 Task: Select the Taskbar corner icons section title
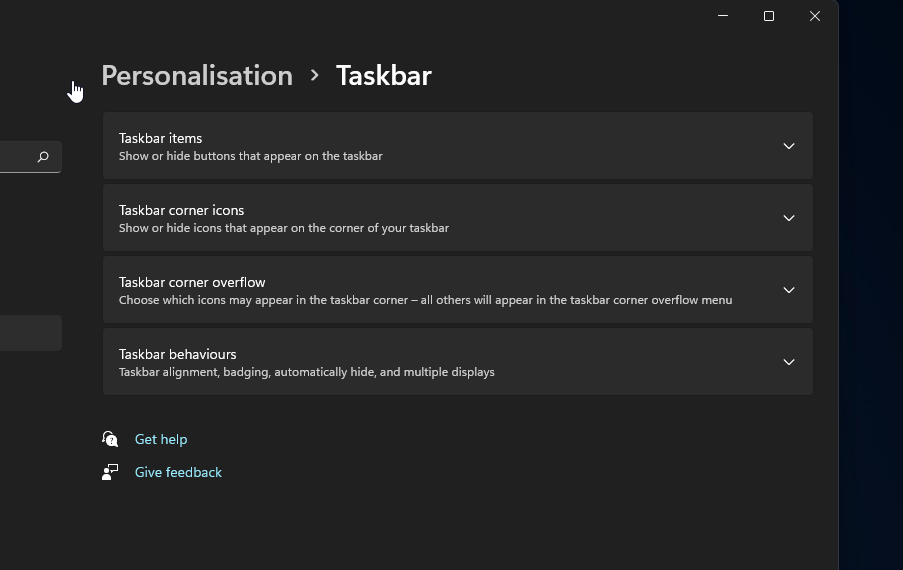182,210
